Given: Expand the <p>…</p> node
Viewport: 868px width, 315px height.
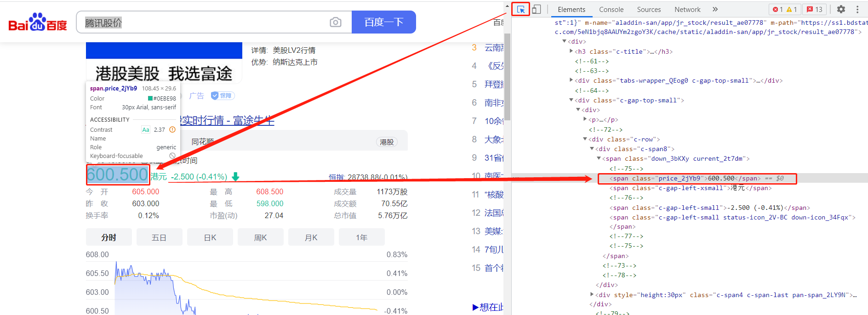Looking at the screenshot, I should click(x=585, y=119).
